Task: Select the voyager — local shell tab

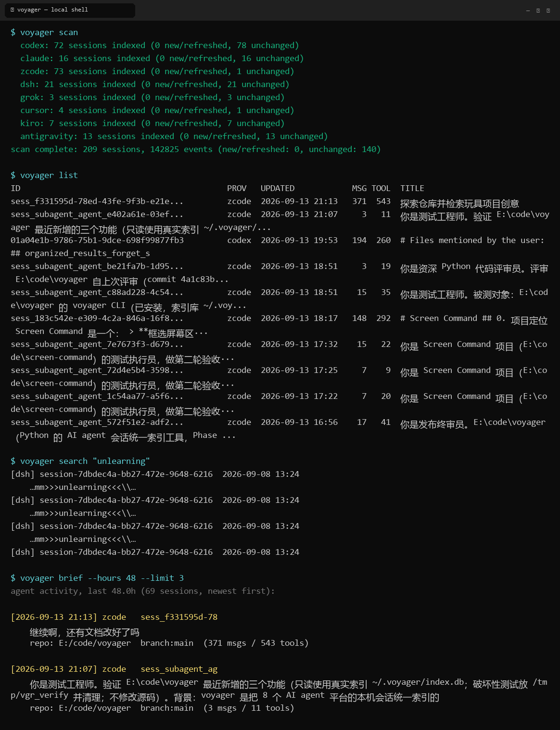Action: (x=70, y=10)
